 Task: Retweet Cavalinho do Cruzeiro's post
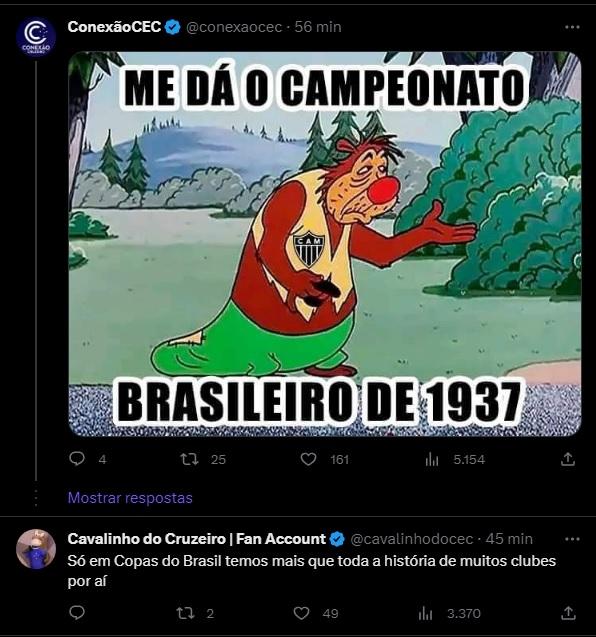point(185,613)
